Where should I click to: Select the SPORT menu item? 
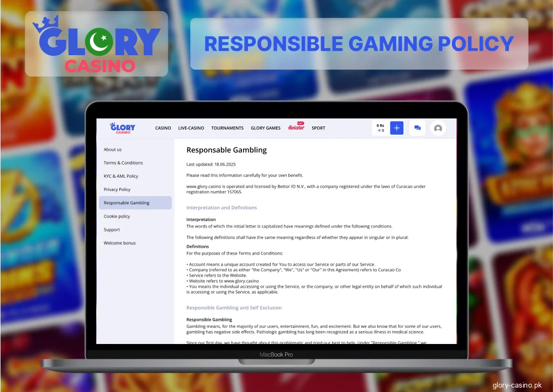pyautogui.click(x=318, y=128)
